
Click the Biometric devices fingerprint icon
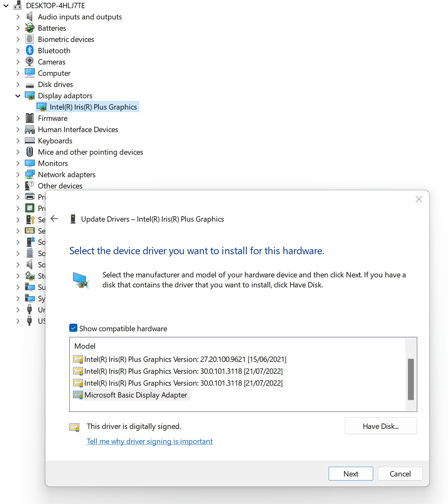click(30, 39)
